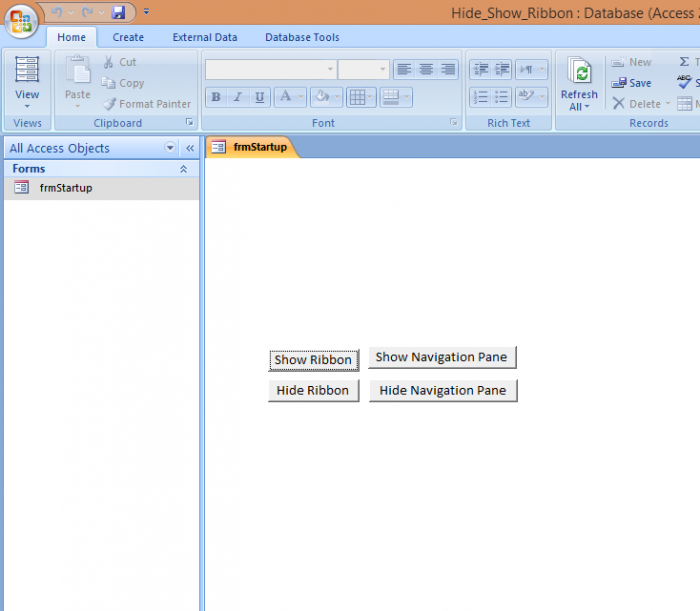
Task: Open the font name dropdown
Action: click(330, 69)
